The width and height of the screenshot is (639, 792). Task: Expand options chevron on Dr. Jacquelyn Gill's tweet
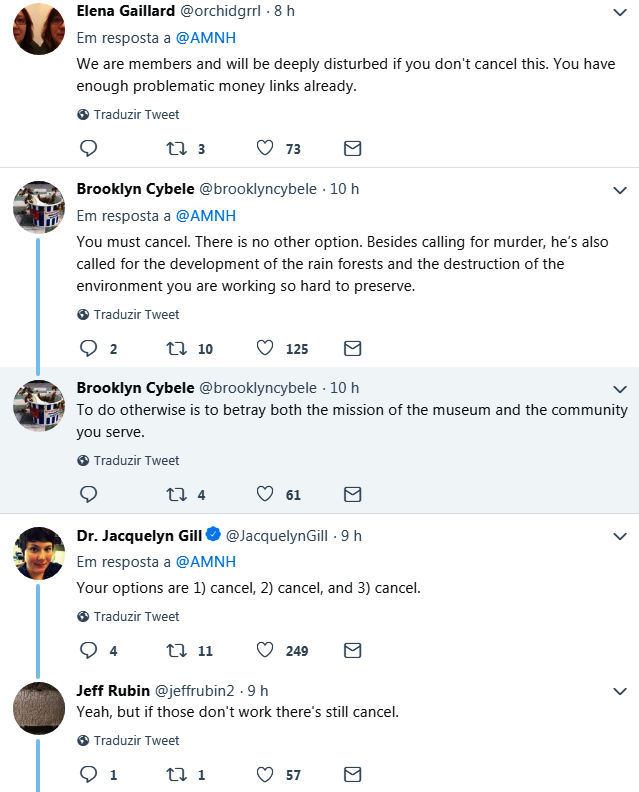click(619, 536)
